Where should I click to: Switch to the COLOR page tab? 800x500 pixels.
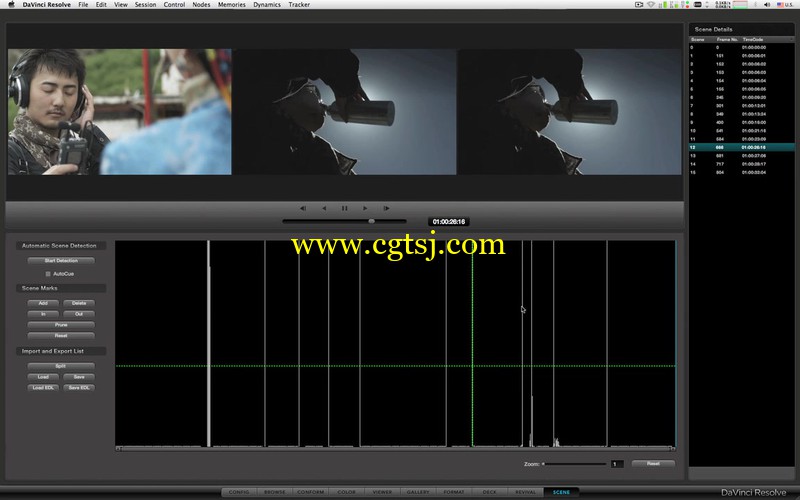point(346,492)
